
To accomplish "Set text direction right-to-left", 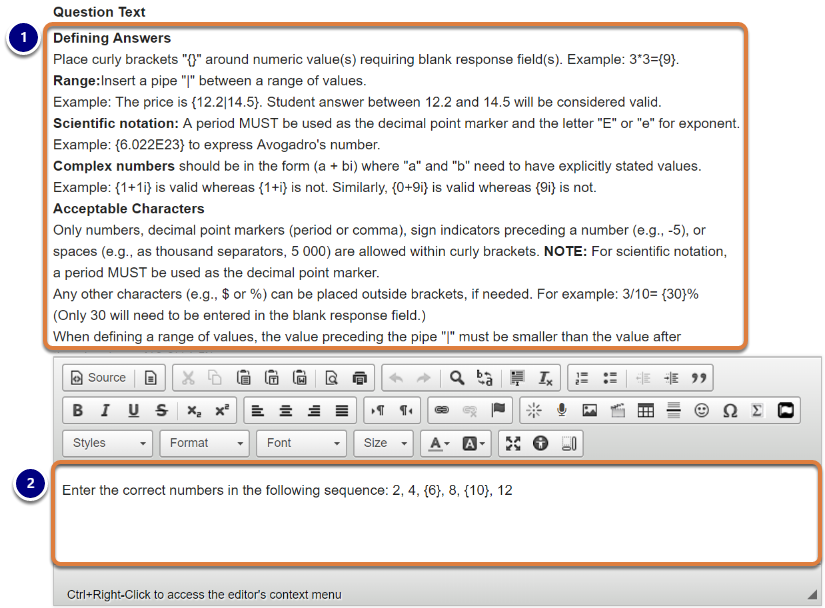I will (406, 410).
